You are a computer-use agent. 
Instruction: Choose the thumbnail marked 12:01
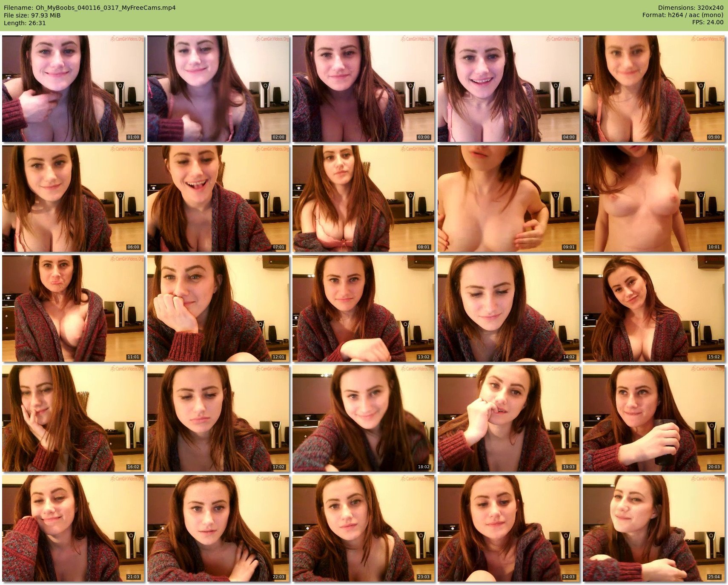218,308
